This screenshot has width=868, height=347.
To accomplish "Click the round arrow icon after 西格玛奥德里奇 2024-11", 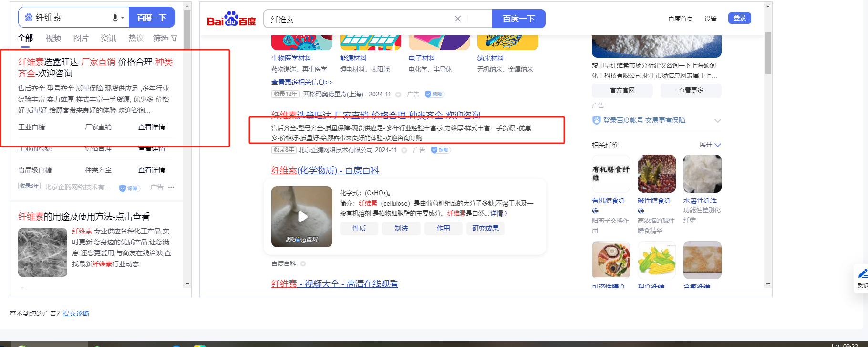I will pyautogui.click(x=398, y=95).
